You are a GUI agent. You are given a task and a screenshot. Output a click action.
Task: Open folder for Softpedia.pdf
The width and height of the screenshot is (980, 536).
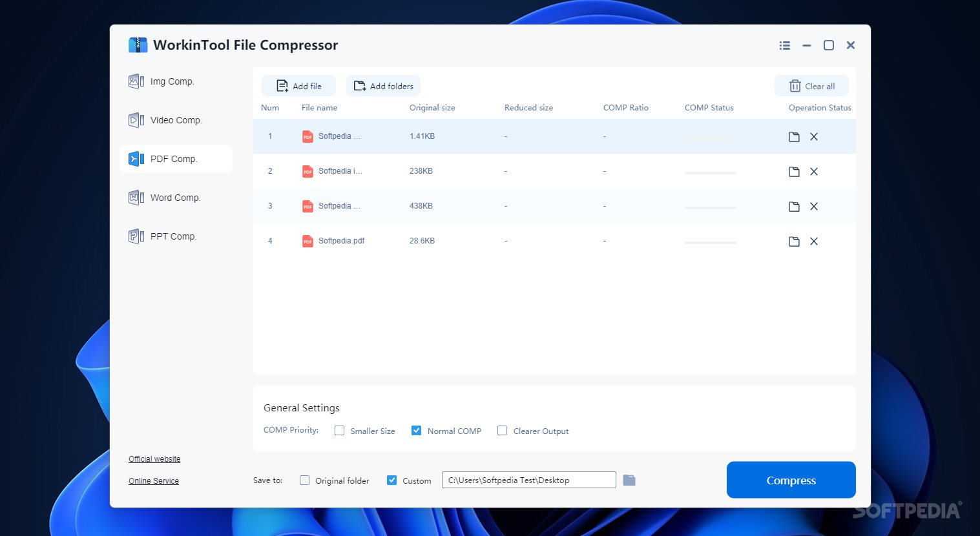point(794,242)
